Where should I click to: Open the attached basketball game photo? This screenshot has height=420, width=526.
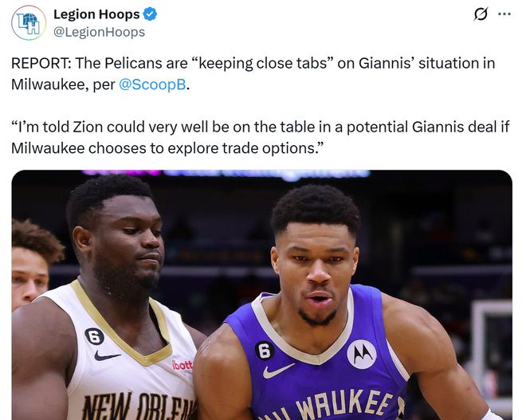coord(261,295)
